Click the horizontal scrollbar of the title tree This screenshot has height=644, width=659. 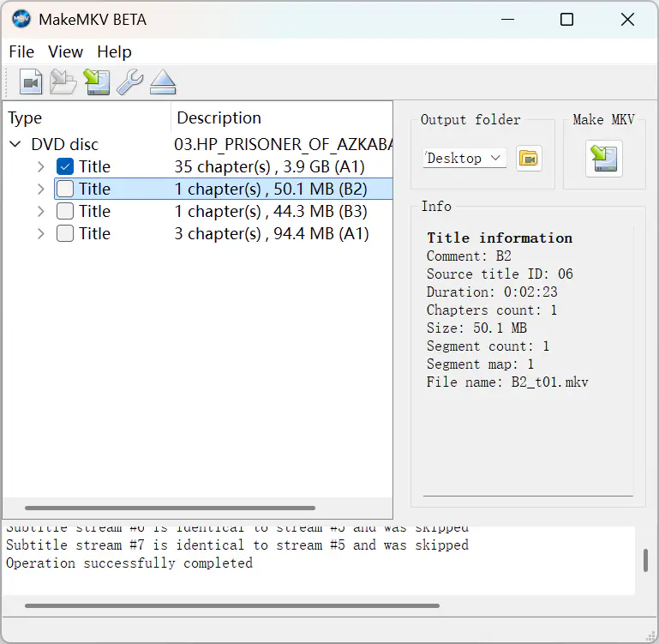click(170, 508)
